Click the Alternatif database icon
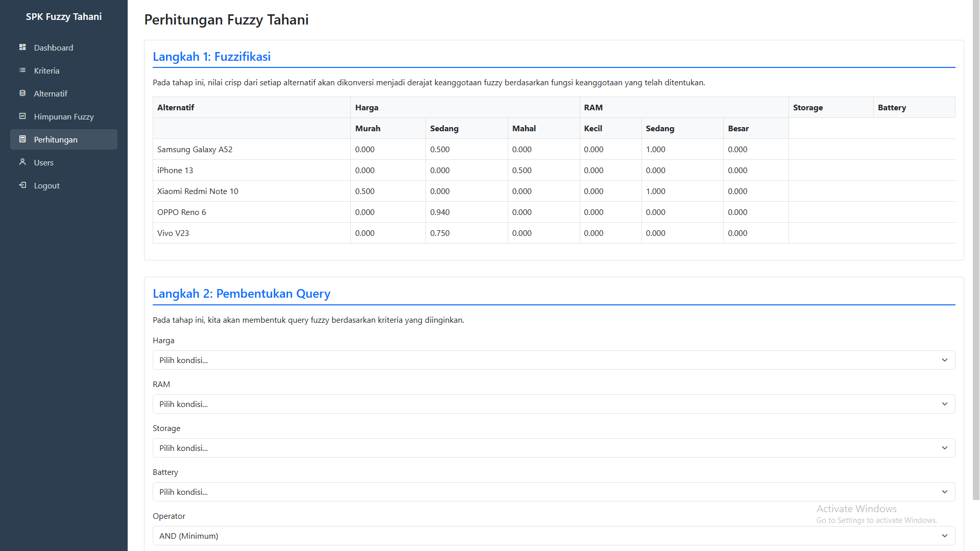This screenshot has width=980, height=551. [22, 93]
